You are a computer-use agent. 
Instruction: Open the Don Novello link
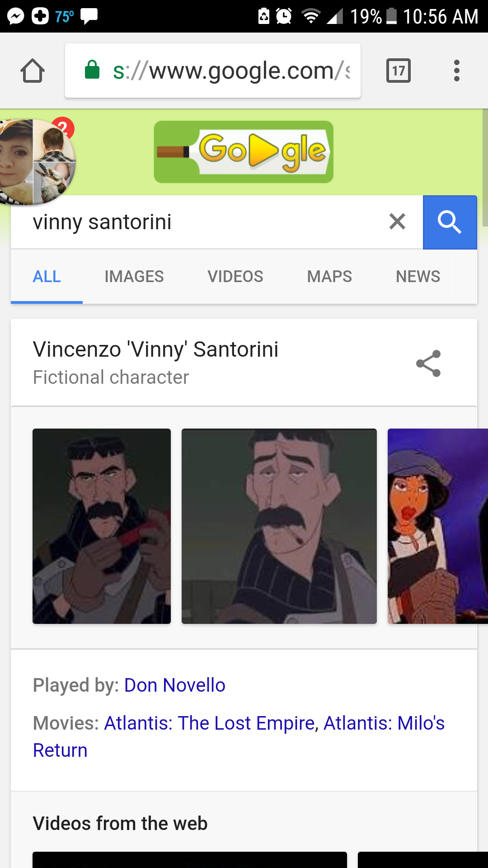175,685
